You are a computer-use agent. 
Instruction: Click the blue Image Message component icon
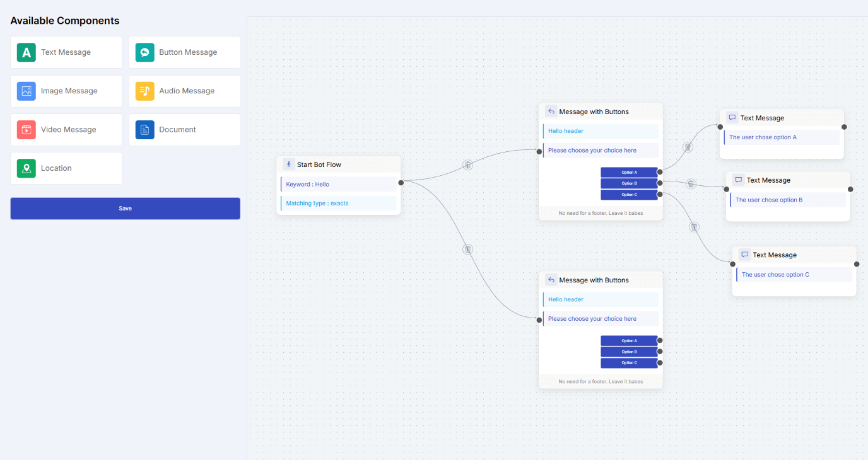26,91
